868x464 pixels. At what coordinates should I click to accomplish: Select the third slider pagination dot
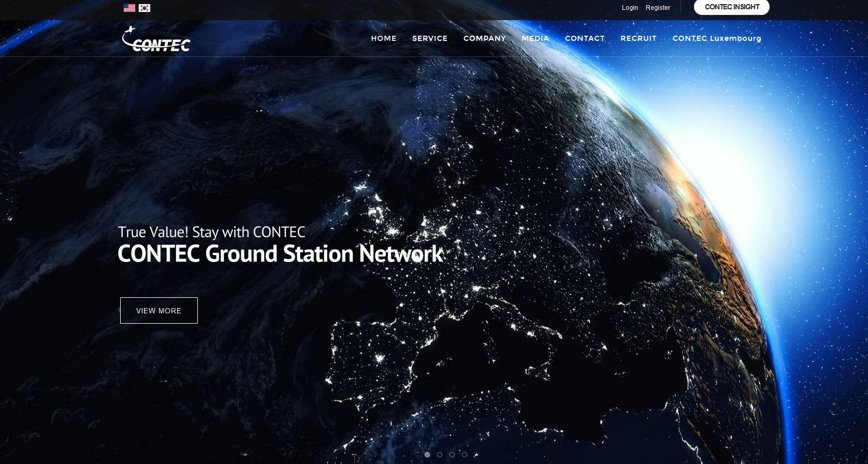click(x=452, y=455)
